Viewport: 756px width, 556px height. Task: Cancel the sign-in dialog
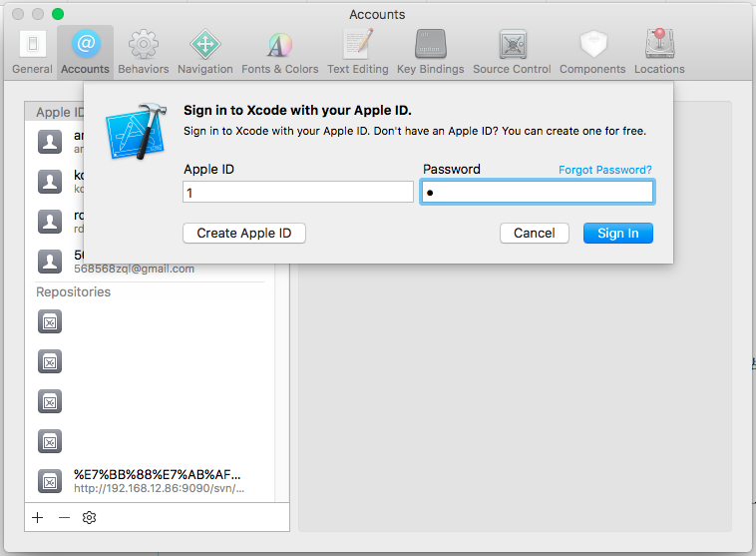535,234
